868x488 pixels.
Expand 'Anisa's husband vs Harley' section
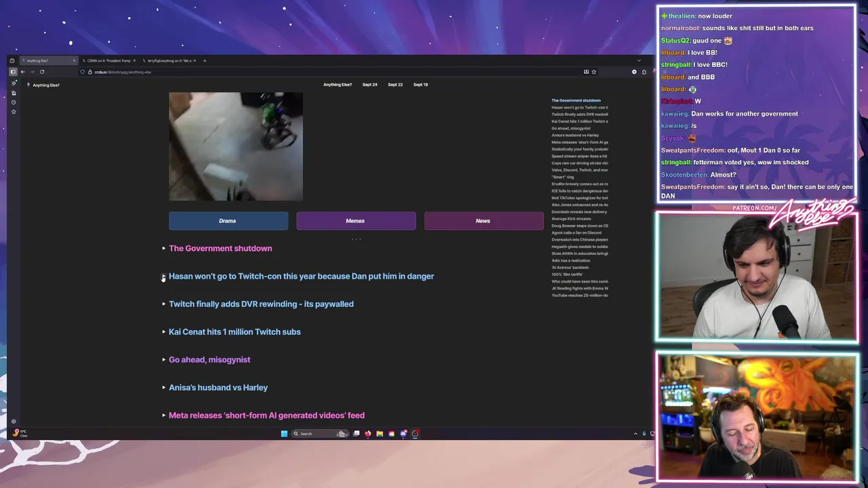[163, 388]
